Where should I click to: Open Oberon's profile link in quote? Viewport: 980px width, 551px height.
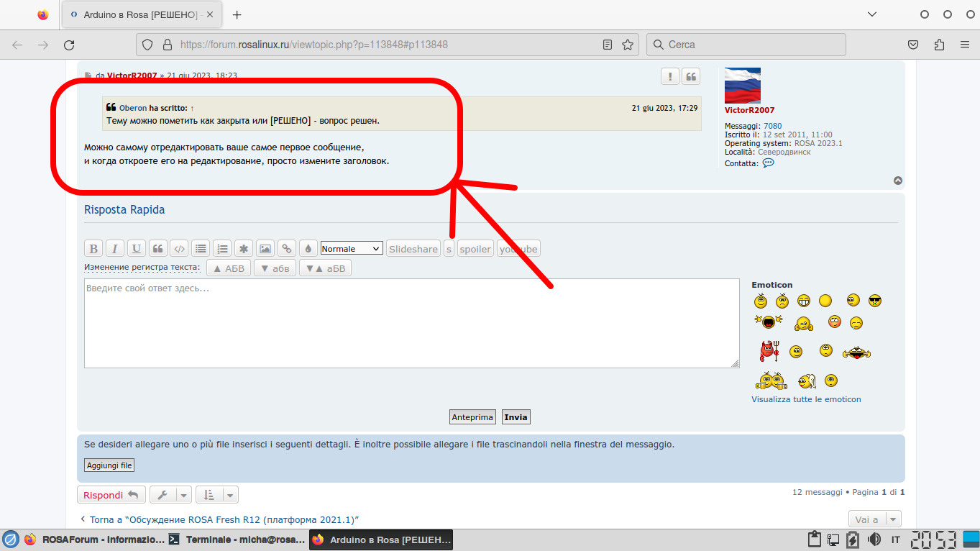pyautogui.click(x=133, y=108)
